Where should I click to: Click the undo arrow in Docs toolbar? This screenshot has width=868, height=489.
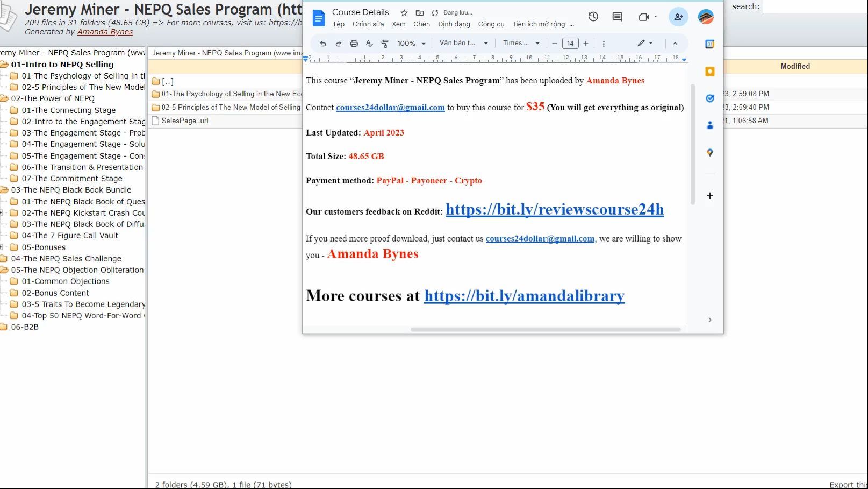(323, 44)
